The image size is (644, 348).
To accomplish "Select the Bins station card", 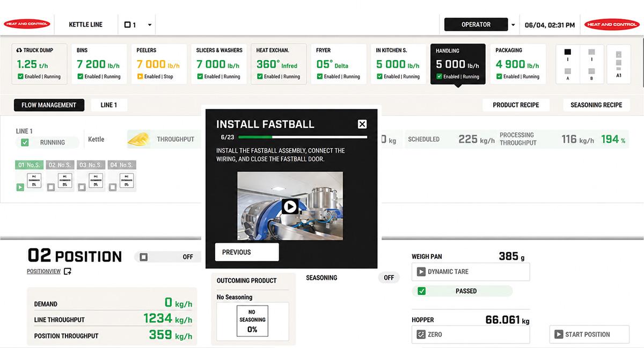I will [x=99, y=63].
